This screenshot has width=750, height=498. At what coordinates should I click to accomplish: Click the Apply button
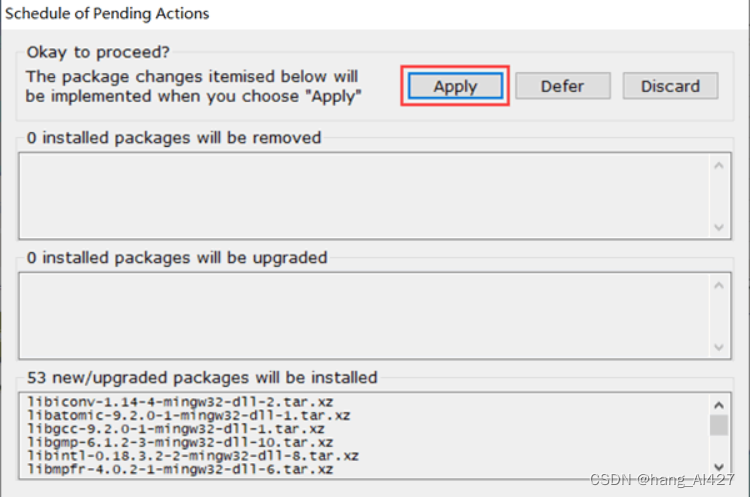tap(455, 86)
